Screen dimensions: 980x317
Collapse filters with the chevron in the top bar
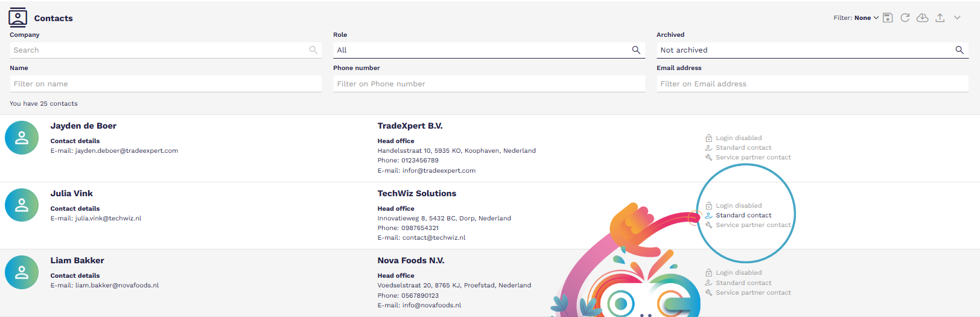click(957, 18)
